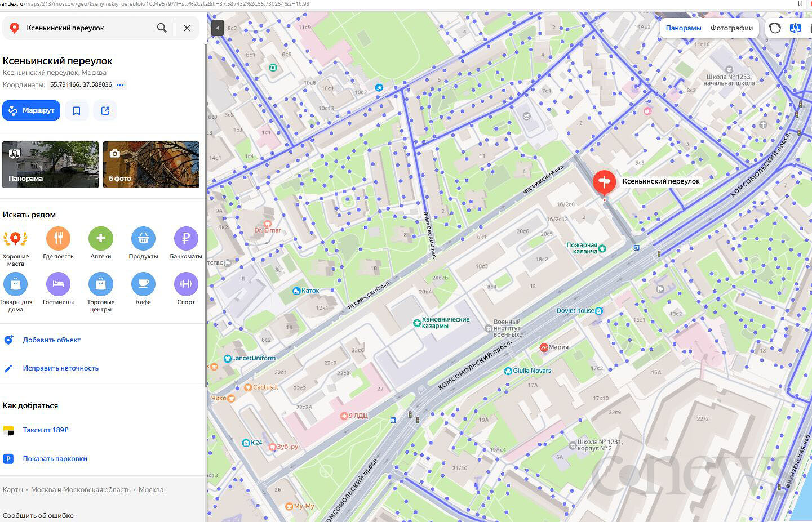This screenshot has width=812, height=522.
Task: Open the Панорама thumbnail
Action: (50, 164)
